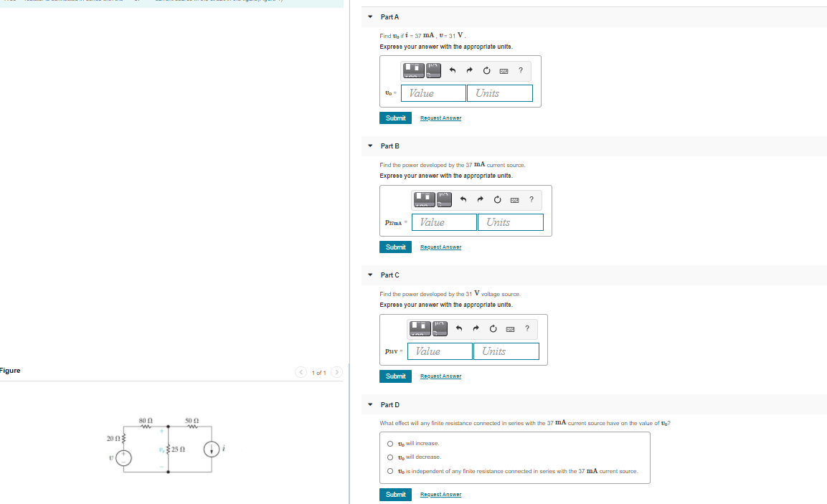The height and width of the screenshot is (504, 827).
Task: Collapse Part A section
Action: point(370,17)
